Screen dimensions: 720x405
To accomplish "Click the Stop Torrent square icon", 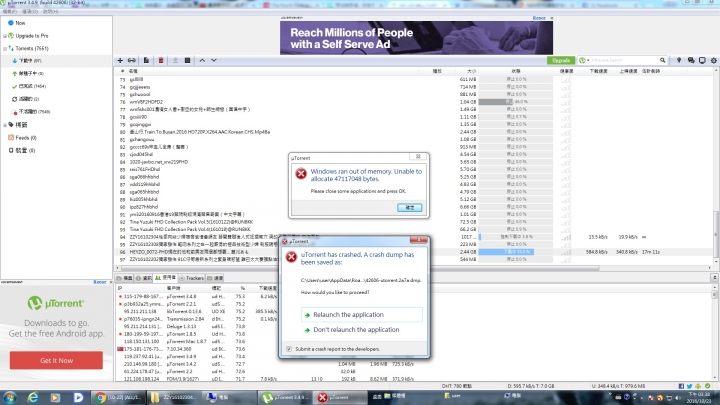I will coord(187,61).
